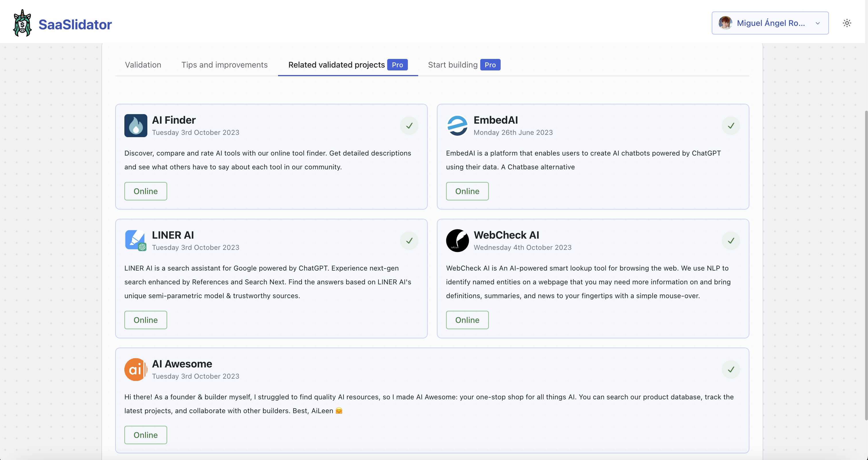
Task: Click the EmbedAI Chatbase alternative description
Action: [583, 160]
